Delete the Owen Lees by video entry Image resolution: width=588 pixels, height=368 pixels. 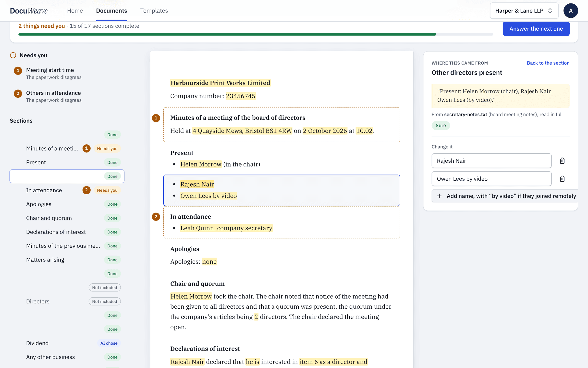tap(562, 179)
